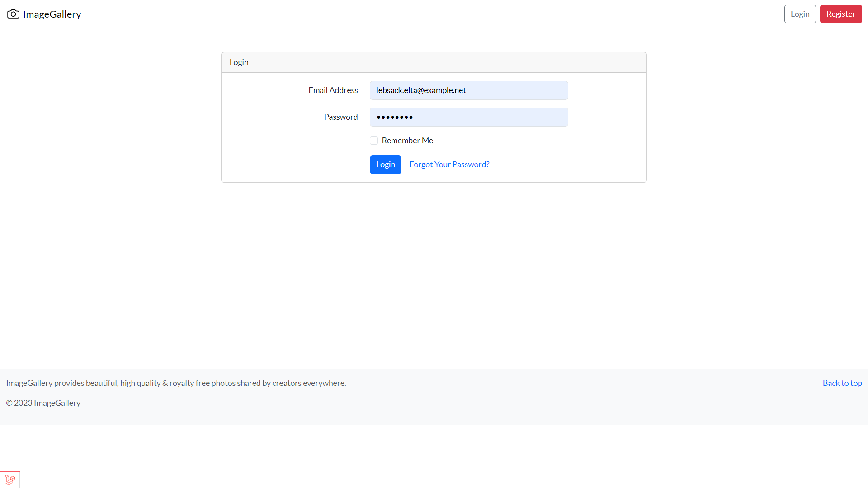Viewport: 868px width, 488px height.
Task: Jump up via Back to top link
Action: coord(842,383)
